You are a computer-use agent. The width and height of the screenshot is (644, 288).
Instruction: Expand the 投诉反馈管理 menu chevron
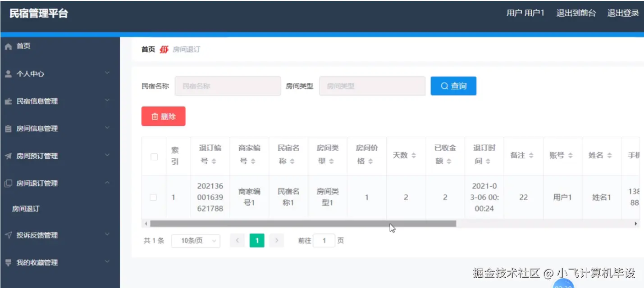[x=107, y=234]
